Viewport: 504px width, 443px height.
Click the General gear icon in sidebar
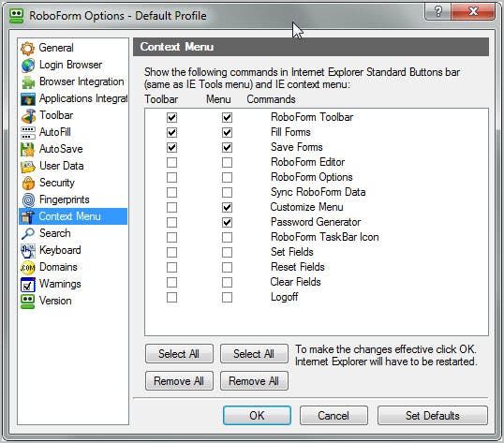[28, 48]
